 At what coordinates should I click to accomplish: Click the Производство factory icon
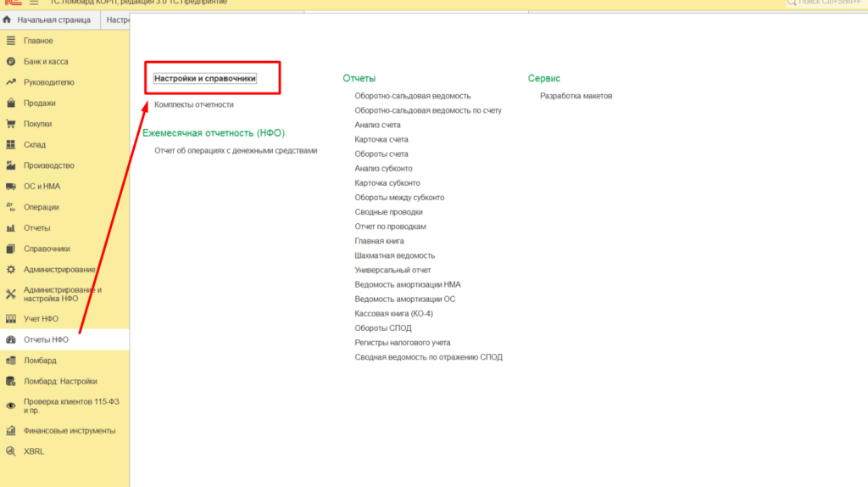pos(11,165)
